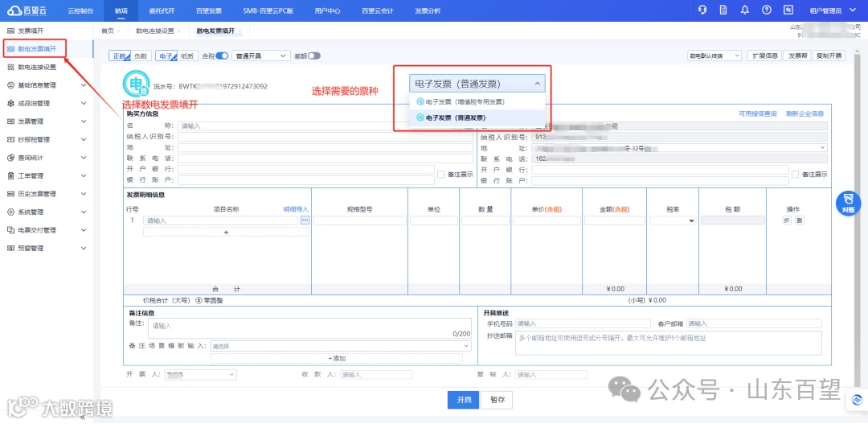The height and width of the screenshot is (424, 868).
Task: Click the 抄报税管理 sidebar icon
Action: point(11,140)
